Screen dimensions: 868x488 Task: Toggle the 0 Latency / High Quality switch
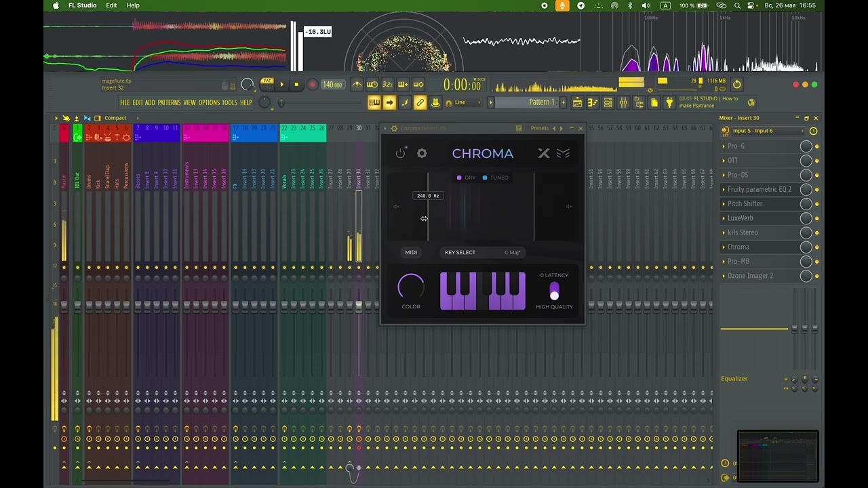[554, 291]
